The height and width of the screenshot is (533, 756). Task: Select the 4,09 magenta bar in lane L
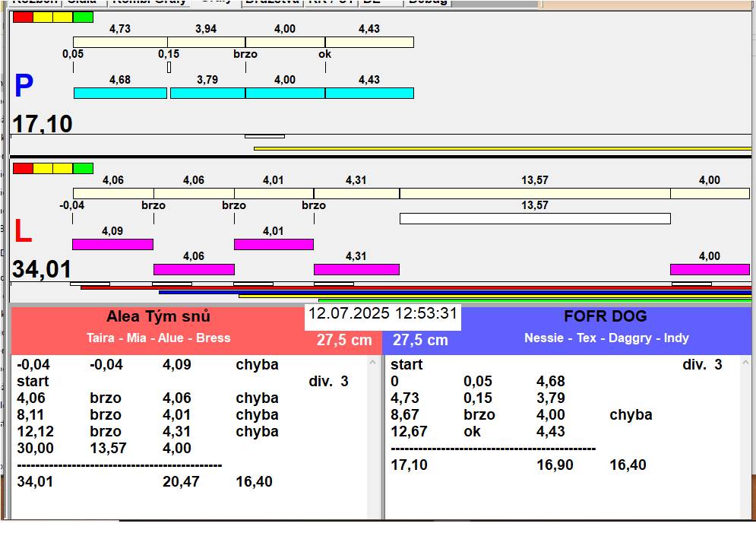click(x=112, y=244)
